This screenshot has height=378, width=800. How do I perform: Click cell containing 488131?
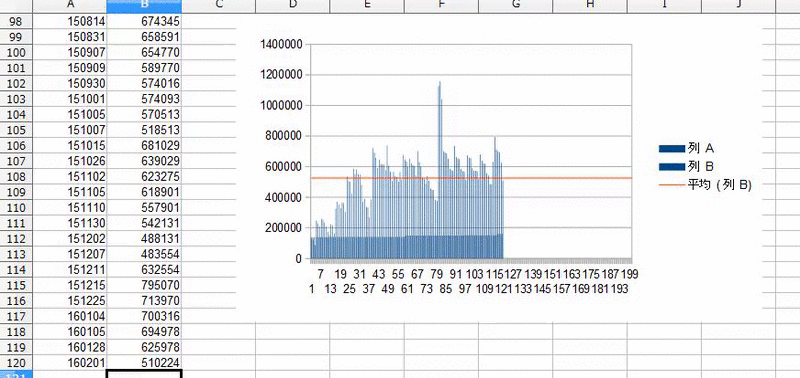[144, 239]
